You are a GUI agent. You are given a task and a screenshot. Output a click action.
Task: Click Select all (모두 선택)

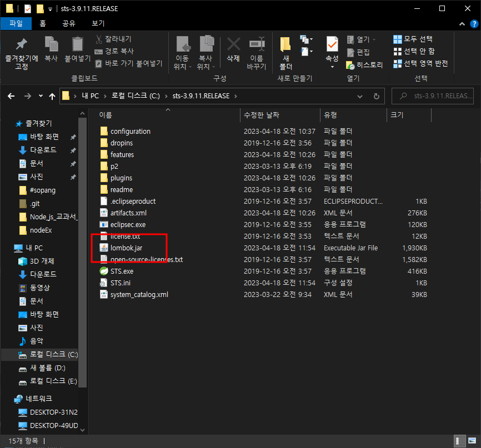[413, 39]
